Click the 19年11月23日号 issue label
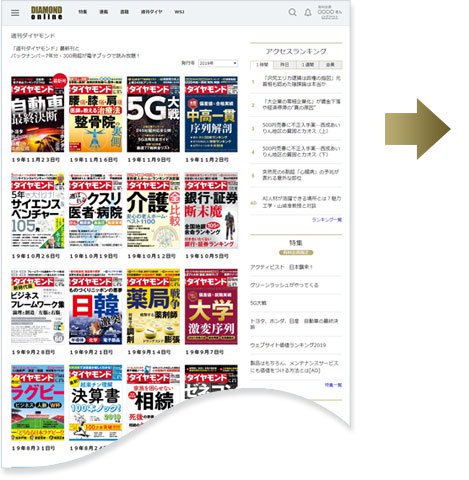Image resolution: width=469 pixels, height=480 pixels. click(x=36, y=160)
